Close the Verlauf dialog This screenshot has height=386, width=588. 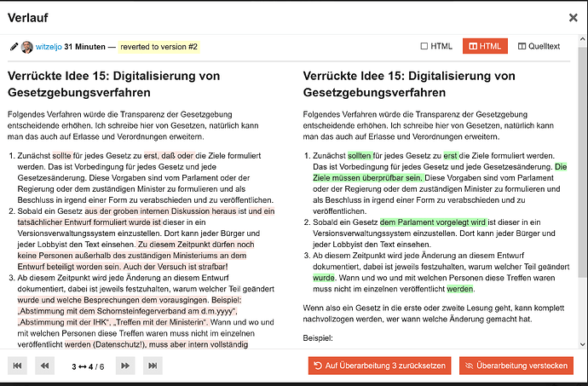point(573,18)
